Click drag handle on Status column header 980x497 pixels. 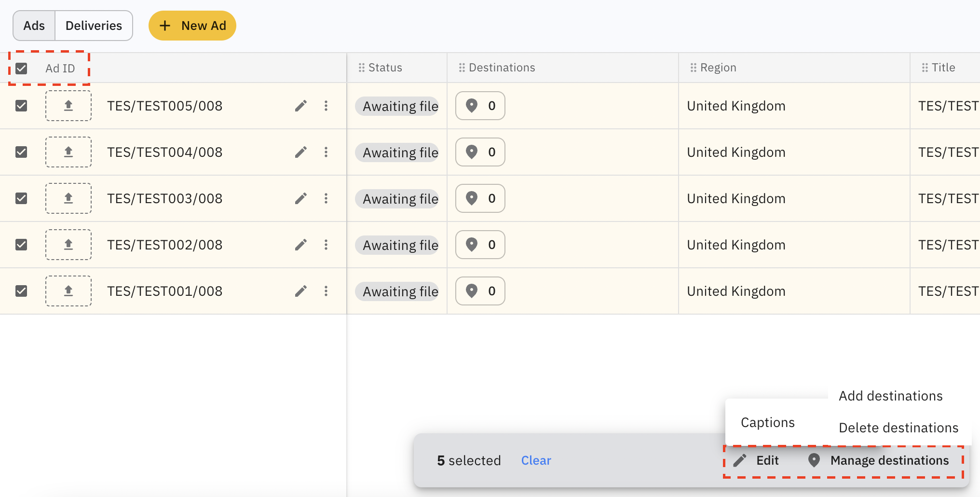click(361, 68)
